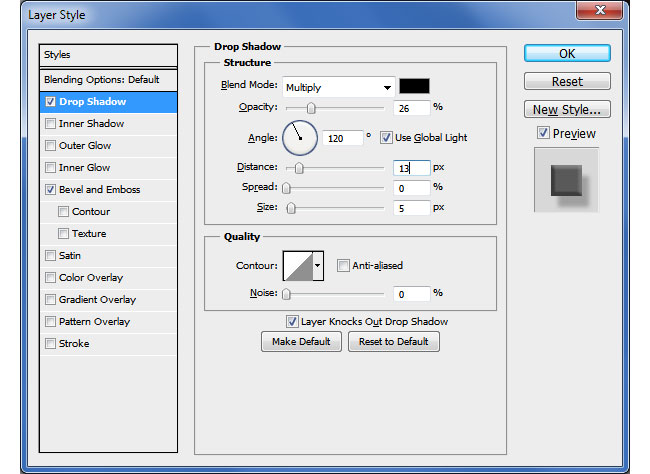Toggle Layer Knocks Out Drop Shadow
The height and width of the screenshot is (474, 650).
[292, 321]
